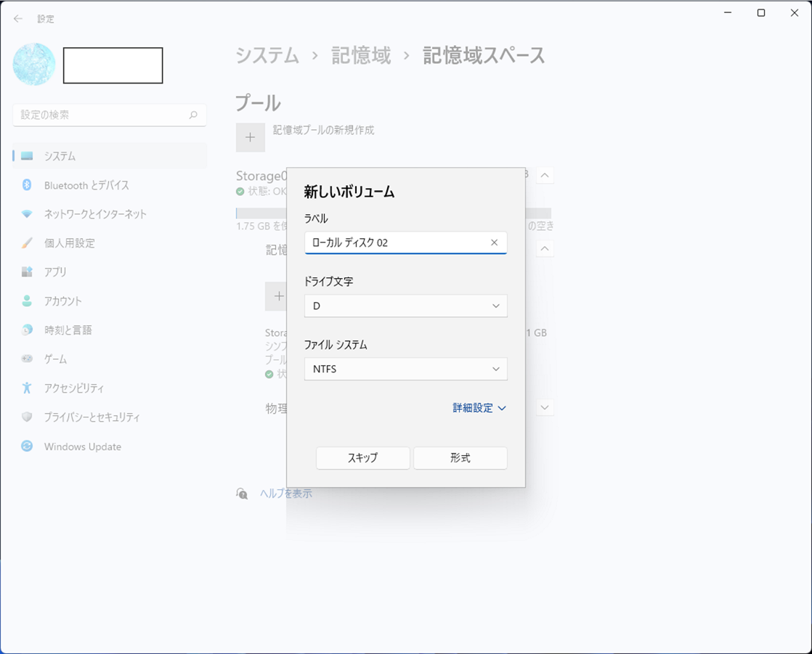Click the システム sidebar icon
Image resolution: width=812 pixels, height=654 pixels.
coord(27,156)
